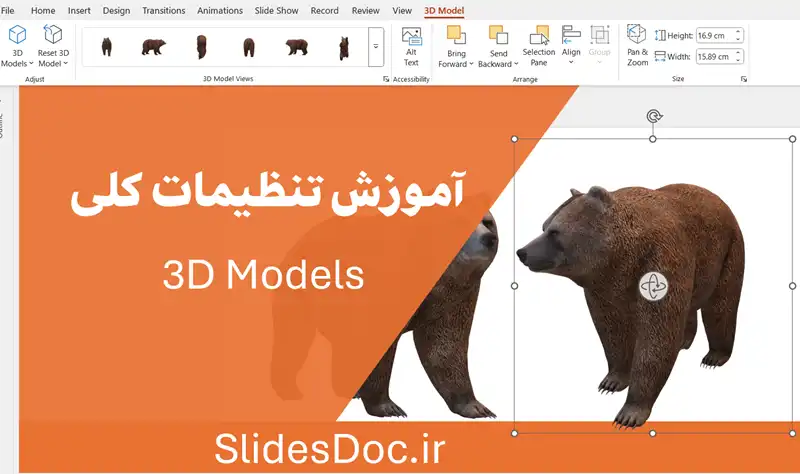
Task: Open the Selection Pane
Action: [x=539, y=46]
